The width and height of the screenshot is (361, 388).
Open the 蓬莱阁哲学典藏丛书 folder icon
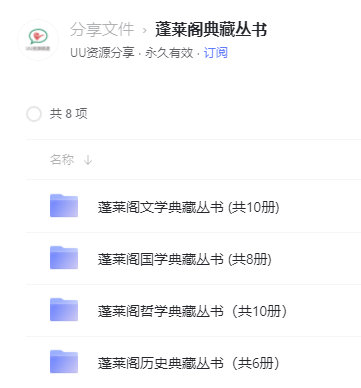tap(64, 310)
